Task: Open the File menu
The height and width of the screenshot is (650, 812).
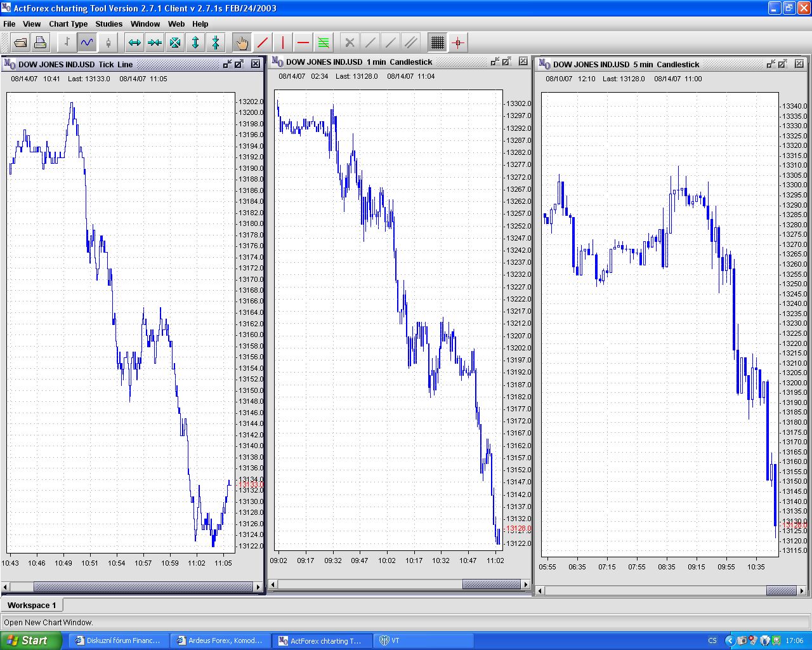Action: [x=10, y=24]
